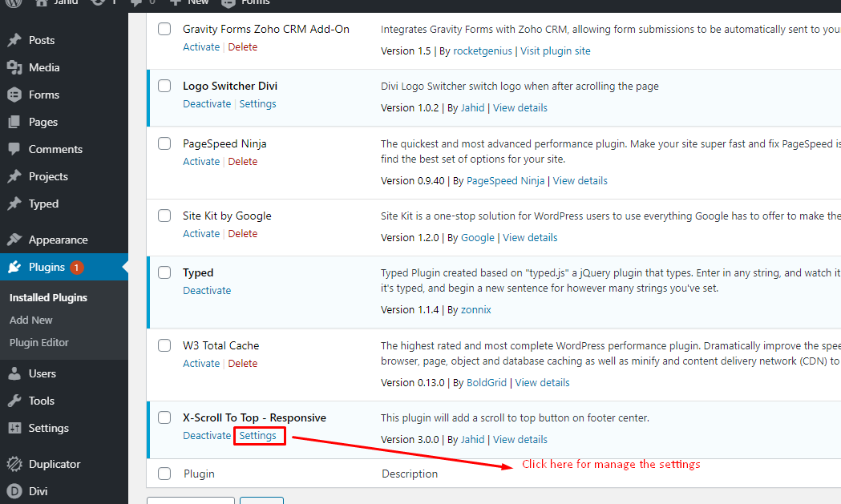Tick the Gravity Forms Zoho CRM checkbox
Viewport: 841px width, 504px height.
164,29
